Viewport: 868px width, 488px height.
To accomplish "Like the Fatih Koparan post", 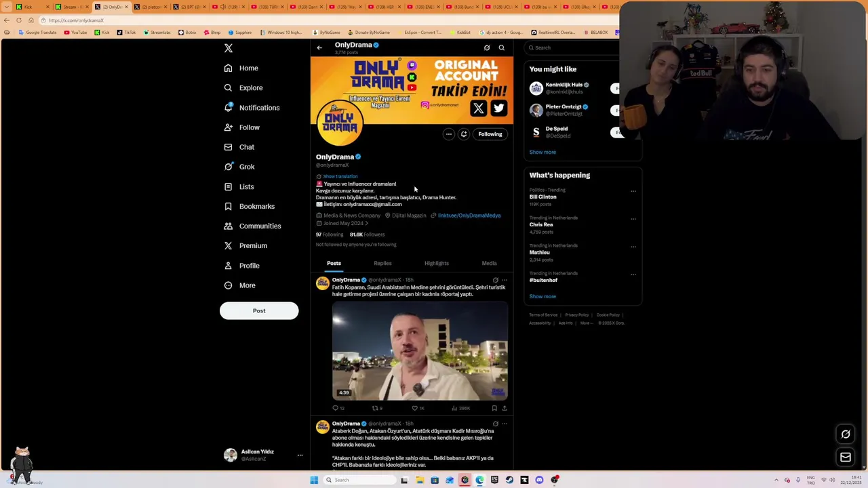I will pos(418,408).
